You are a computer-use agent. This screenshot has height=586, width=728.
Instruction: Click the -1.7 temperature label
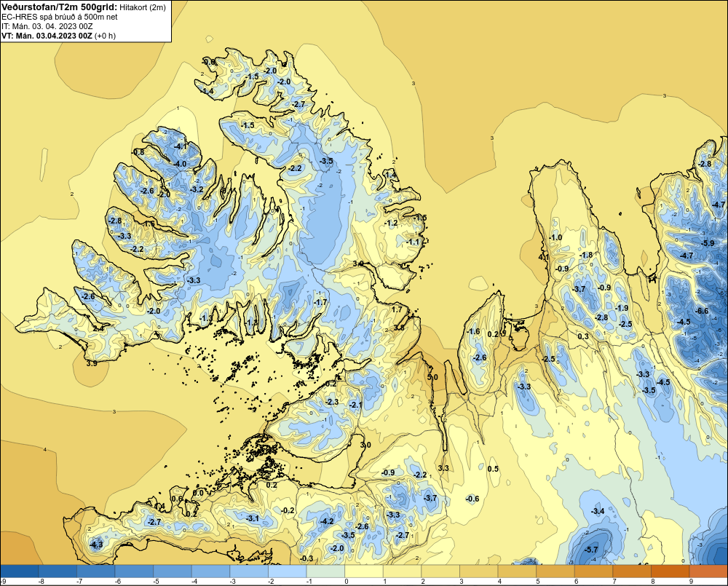(x=320, y=302)
